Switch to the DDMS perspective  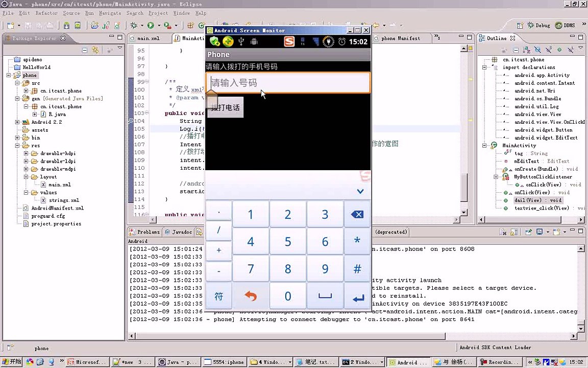tap(565, 26)
